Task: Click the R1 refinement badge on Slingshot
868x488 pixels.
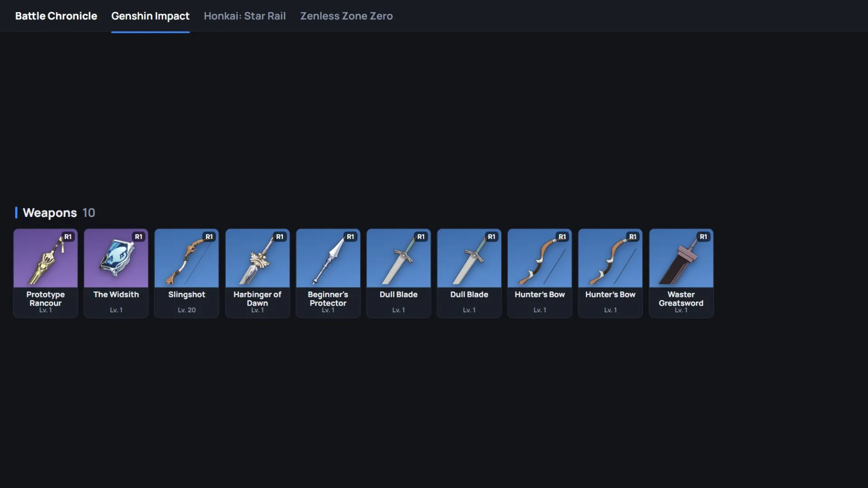Action: coord(209,237)
